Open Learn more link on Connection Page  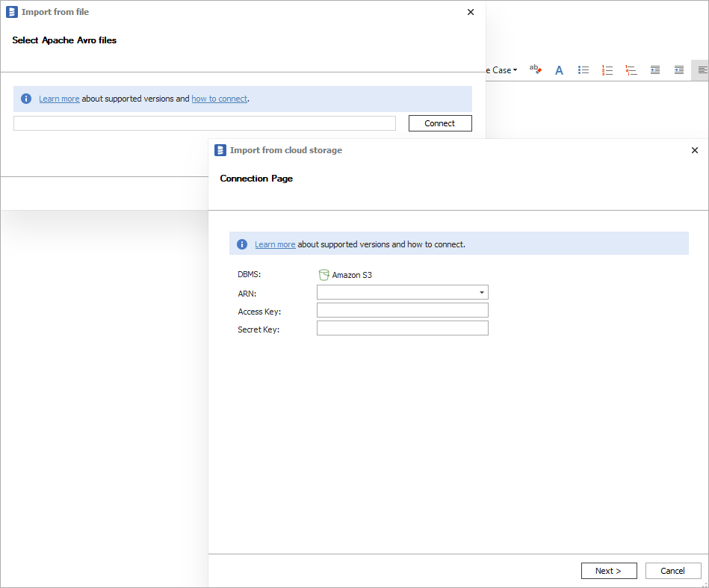click(275, 244)
